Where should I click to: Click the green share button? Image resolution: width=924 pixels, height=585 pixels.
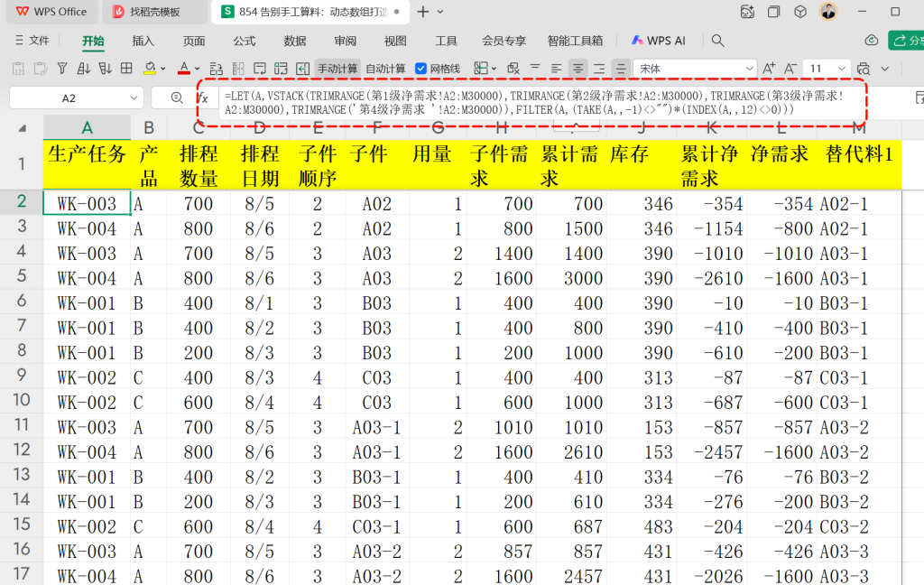pyautogui.click(x=906, y=40)
